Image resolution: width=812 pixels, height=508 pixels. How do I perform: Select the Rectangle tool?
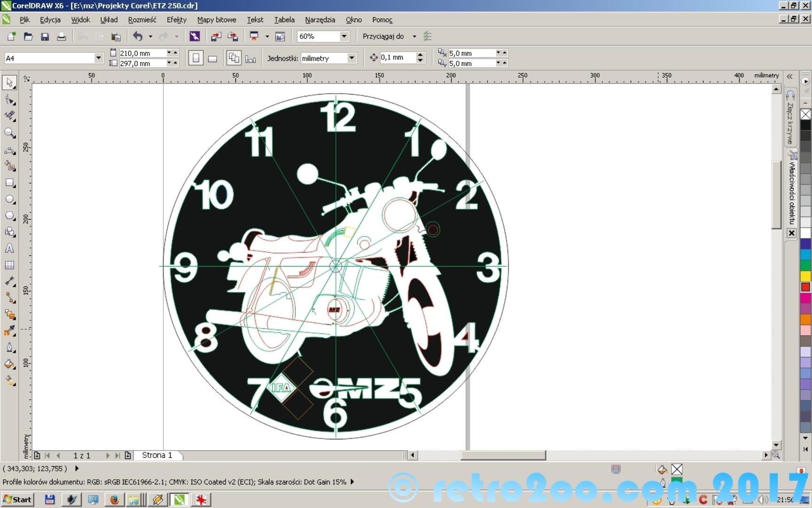click(x=9, y=183)
